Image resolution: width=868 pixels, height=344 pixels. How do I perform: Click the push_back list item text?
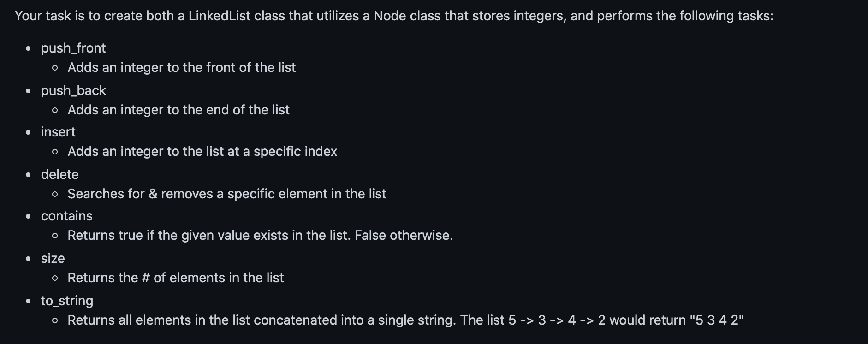coord(73,90)
